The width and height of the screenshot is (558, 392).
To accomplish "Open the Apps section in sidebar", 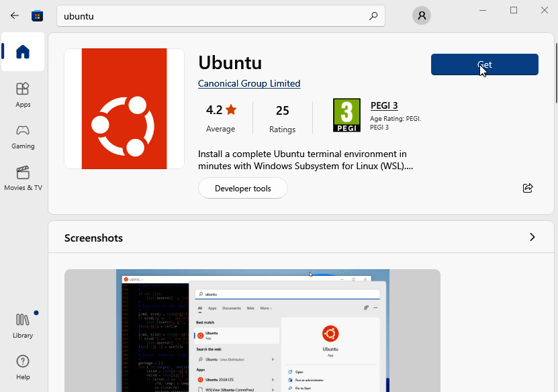I will 23,95.
